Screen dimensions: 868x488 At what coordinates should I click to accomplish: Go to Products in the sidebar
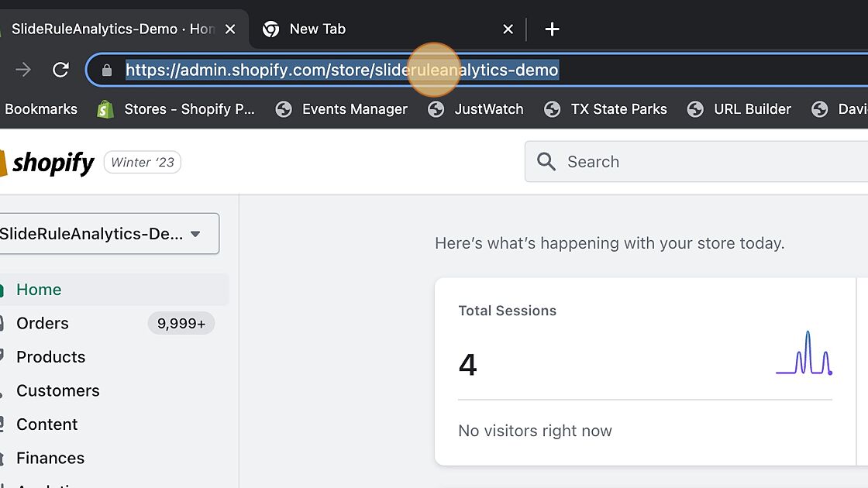tap(50, 357)
